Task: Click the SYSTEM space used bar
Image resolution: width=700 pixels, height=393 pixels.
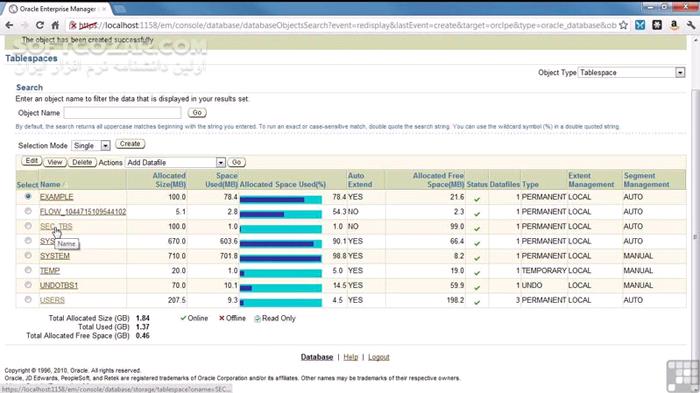Action: point(280,258)
